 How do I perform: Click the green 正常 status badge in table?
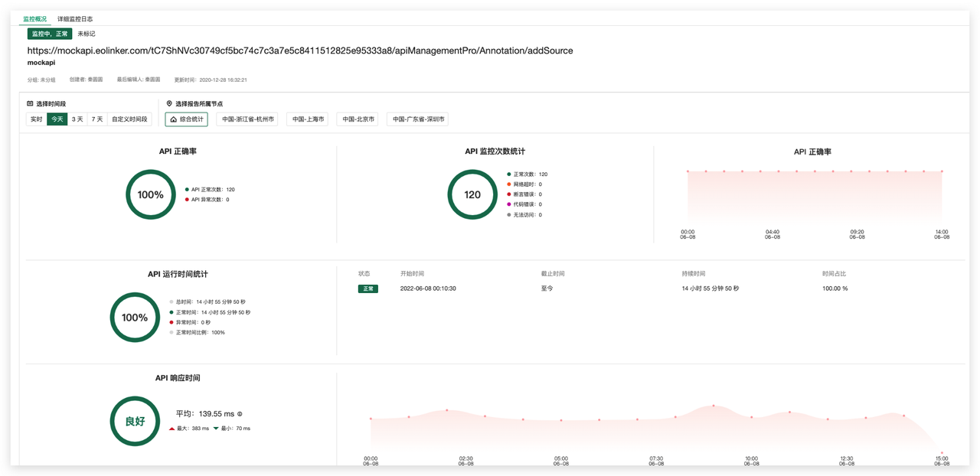[x=368, y=289]
